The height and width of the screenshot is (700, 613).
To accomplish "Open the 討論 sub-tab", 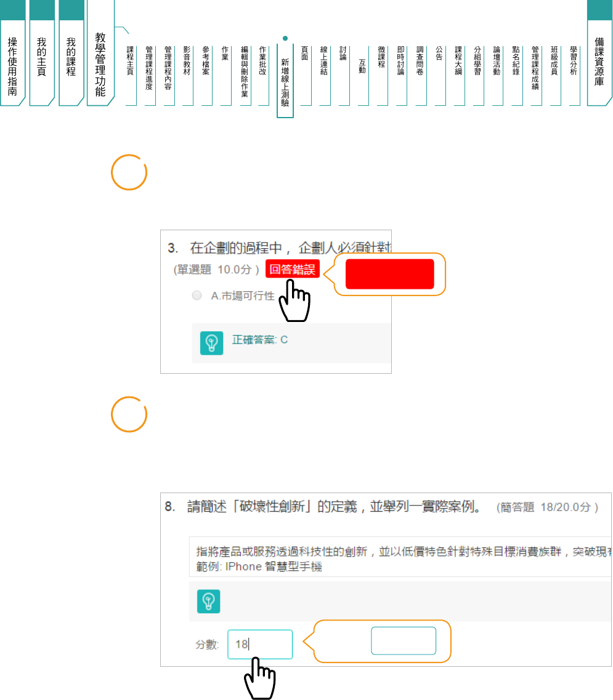I will (344, 75).
